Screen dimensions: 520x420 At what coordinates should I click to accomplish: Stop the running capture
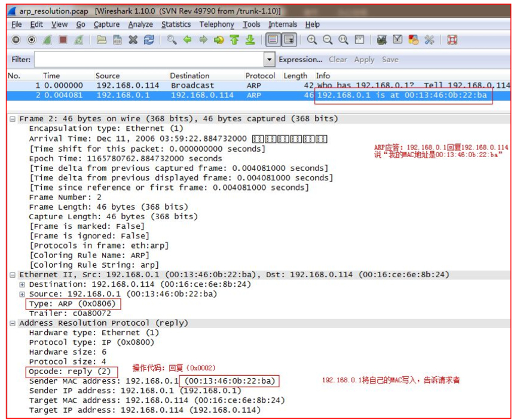[x=63, y=40]
